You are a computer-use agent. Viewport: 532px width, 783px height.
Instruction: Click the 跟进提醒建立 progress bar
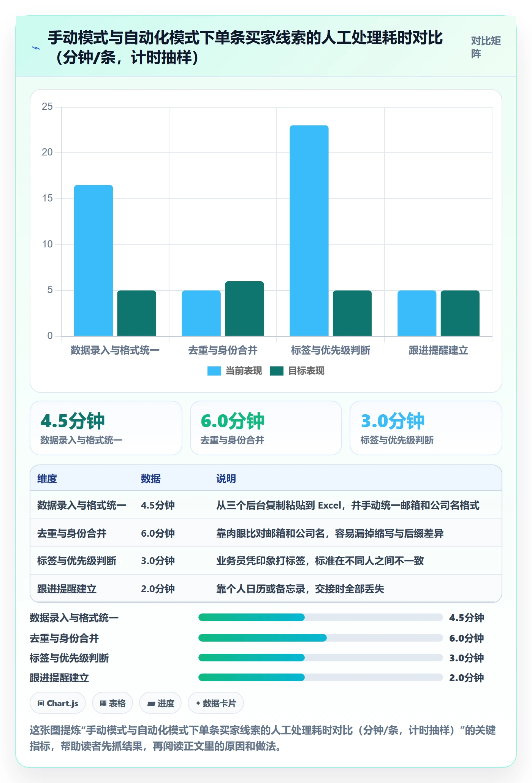pos(320,677)
